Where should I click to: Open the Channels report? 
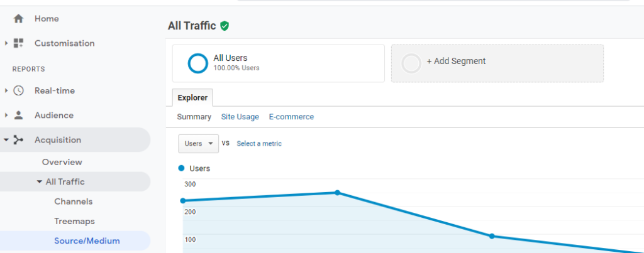click(74, 202)
